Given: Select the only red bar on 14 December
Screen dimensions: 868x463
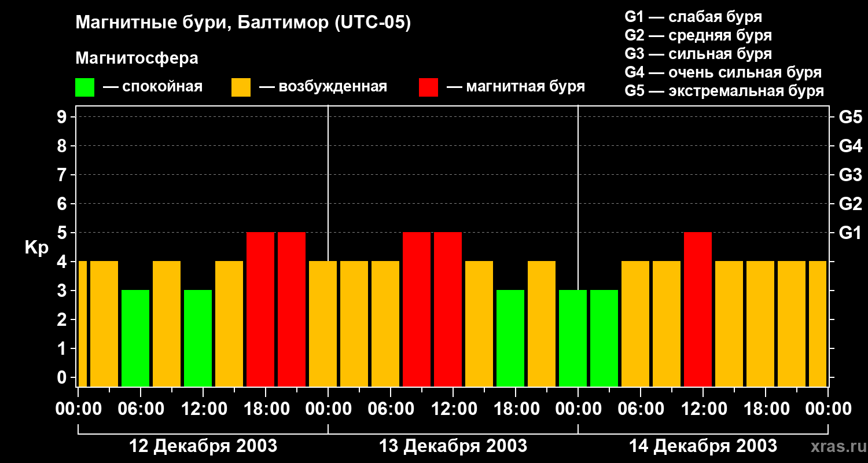Looking at the screenshot, I should tap(697, 309).
